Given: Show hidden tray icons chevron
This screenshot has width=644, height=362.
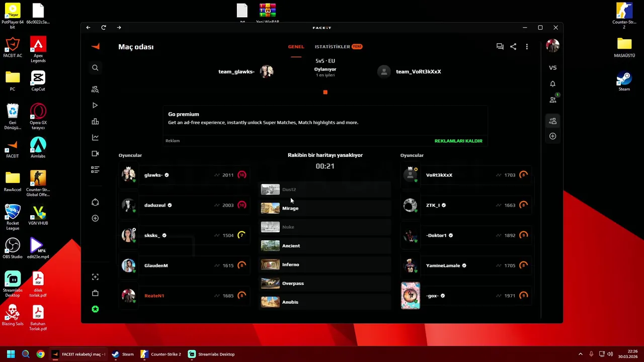Looking at the screenshot, I should point(580,354).
